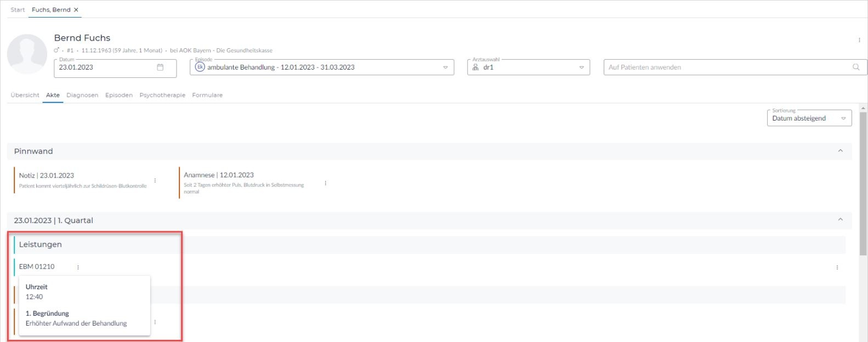Go to the Start tab

pos(18,10)
